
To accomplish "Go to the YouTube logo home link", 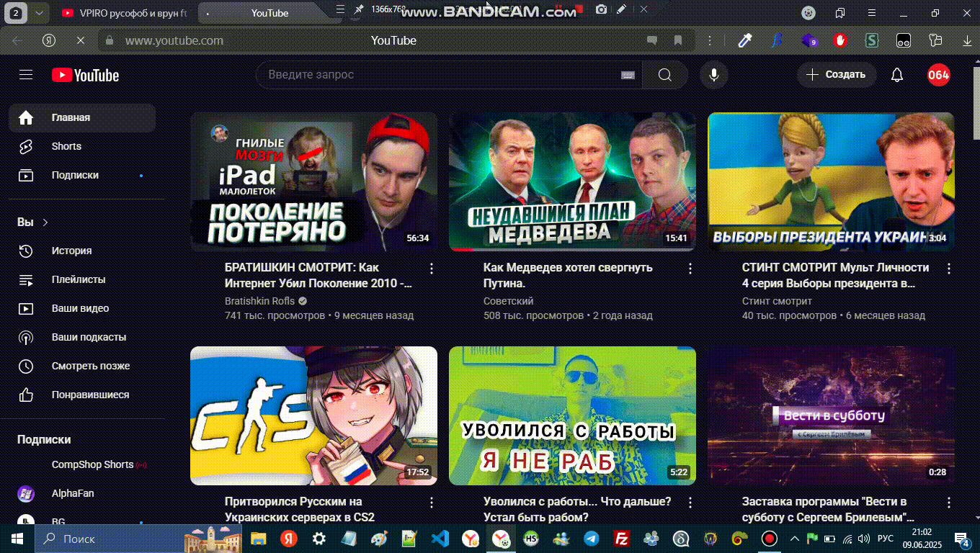I will (85, 76).
